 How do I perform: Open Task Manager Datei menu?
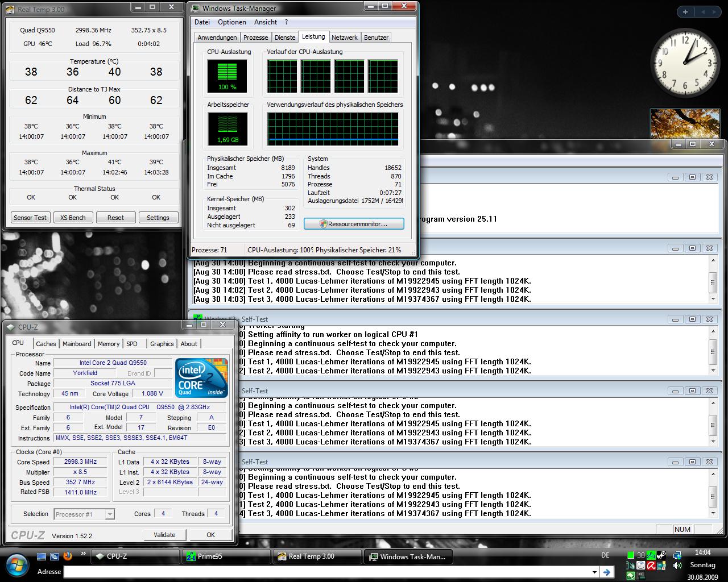(202, 22)
